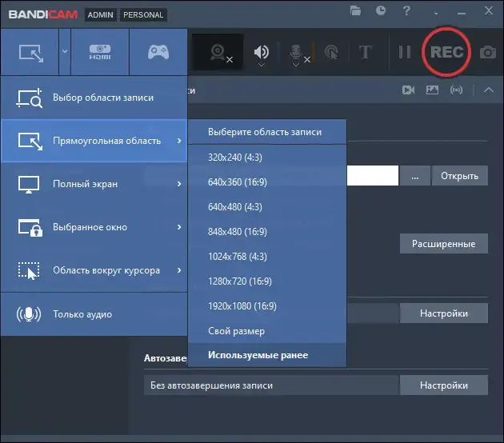This screenshot has height=443, width=504.
Task: Pick the 1280x720 (16:9) size
Action: (267, 281)
